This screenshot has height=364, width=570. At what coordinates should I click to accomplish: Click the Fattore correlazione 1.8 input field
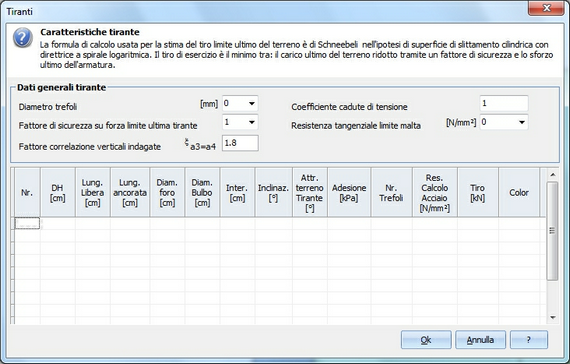[240, 143]
